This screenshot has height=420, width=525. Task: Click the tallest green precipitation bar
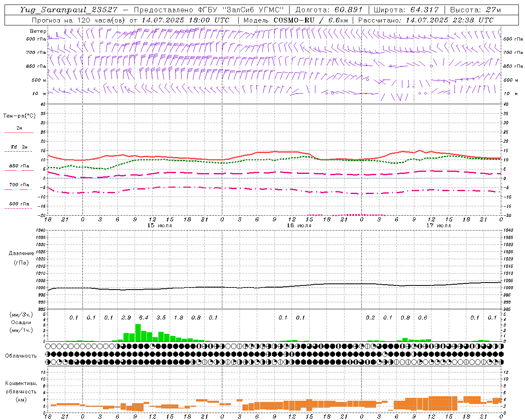pyautogui.click(x=138, y=333)
